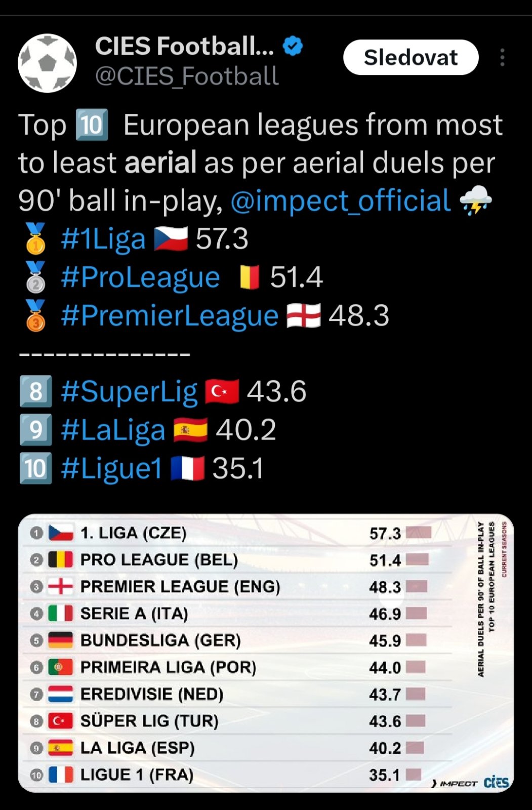
Task: Click the Turkish flag emoji in tweet
Action: [222, 391]
